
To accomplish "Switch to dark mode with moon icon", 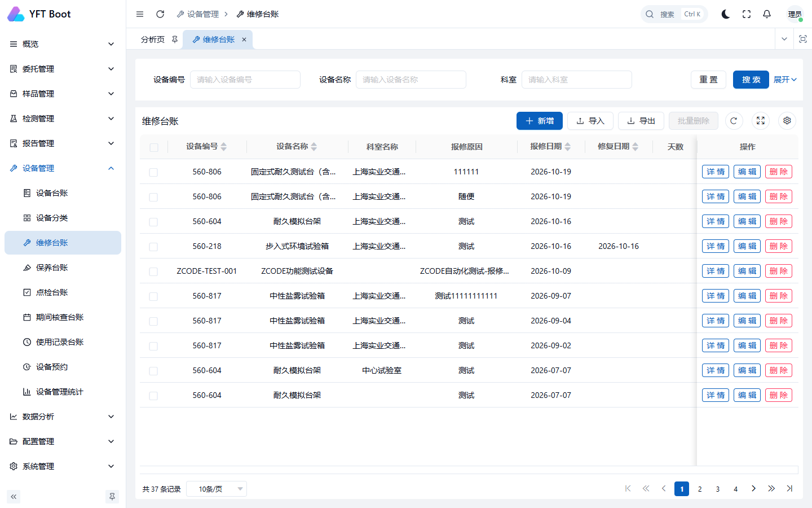I will tap(726, 14).
